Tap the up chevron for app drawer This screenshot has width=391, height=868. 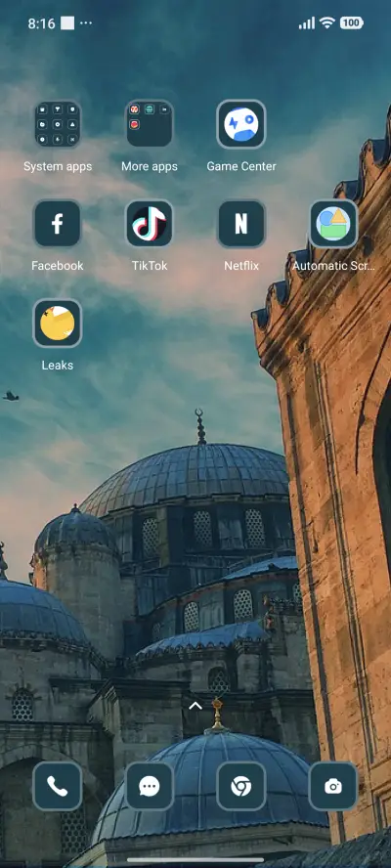tap(195, 706)
